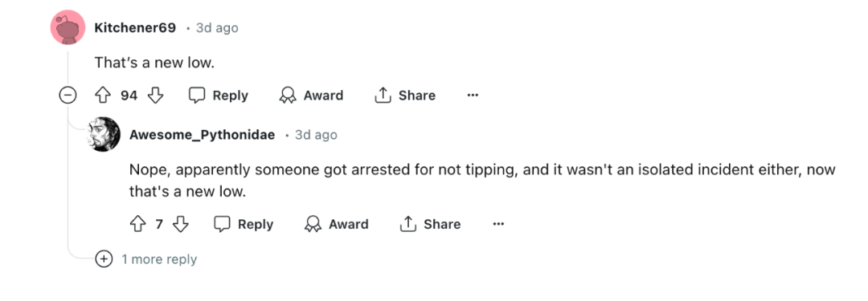Share Awesome_Pythonidae's reply
The image size is (868, 301).
[x=430, y=224]
